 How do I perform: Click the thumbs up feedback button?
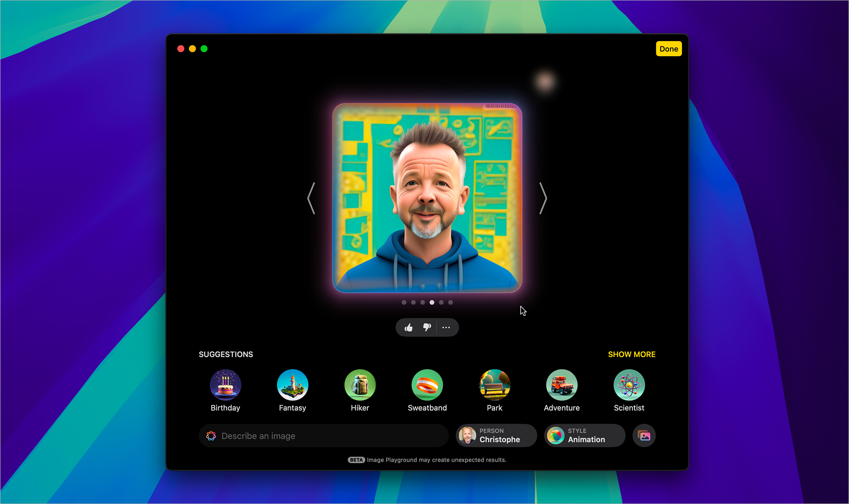click(x=409, y=327)
